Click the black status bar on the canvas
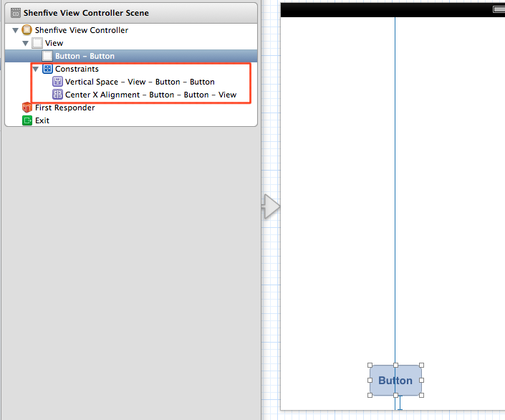The width and height of the screenshot is (505, 420). coord(393,10)
